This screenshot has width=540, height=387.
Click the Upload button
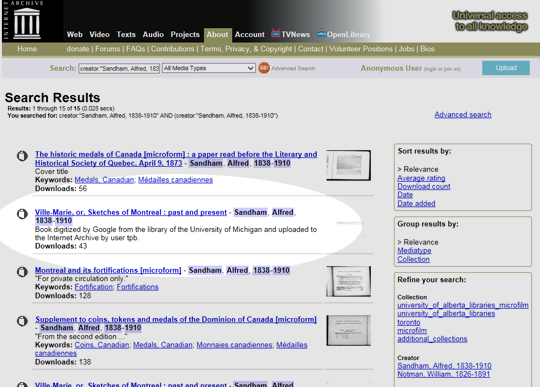[x=506, y=68]
